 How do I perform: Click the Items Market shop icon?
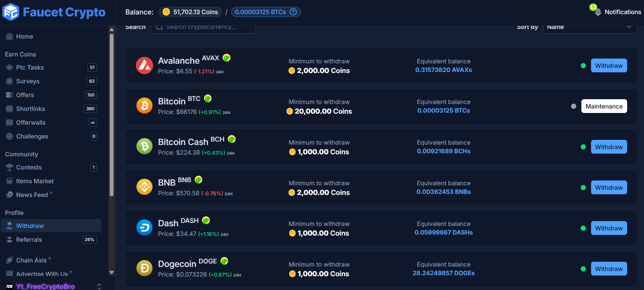point(10,181)
